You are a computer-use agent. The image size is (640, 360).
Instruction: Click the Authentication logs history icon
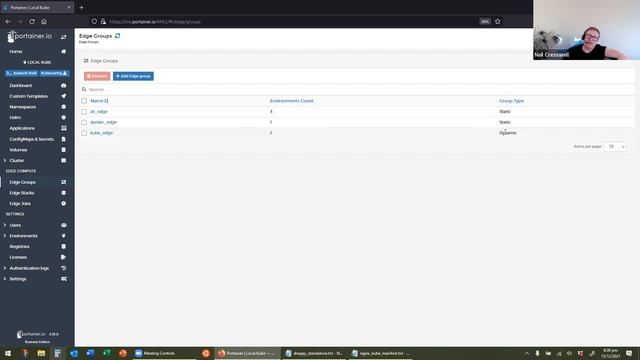click(64, 268)
